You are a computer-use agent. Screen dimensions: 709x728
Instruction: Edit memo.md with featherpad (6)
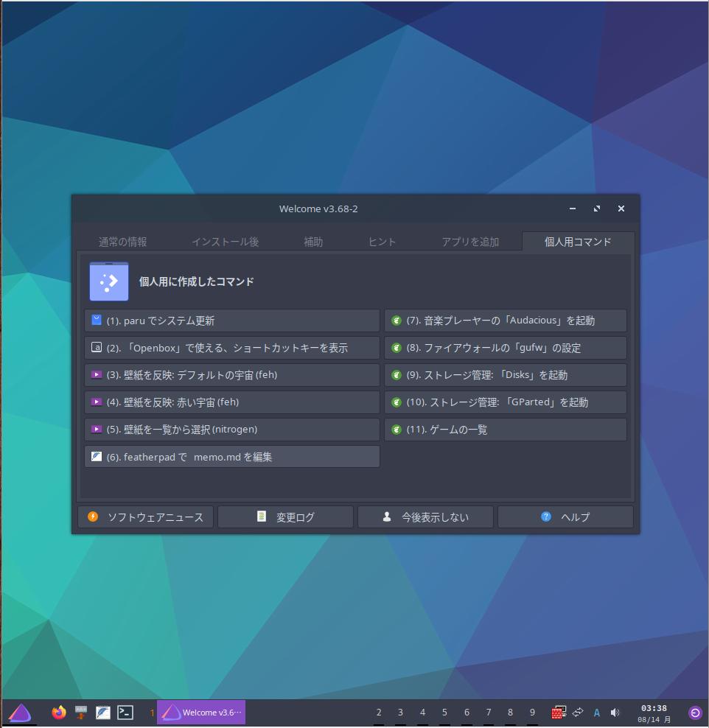point(232,457)
